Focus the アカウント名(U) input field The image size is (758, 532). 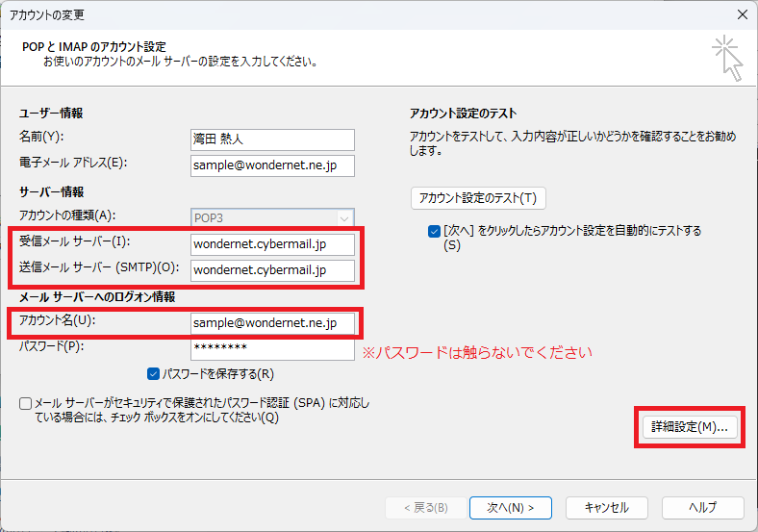click(272, 323)
